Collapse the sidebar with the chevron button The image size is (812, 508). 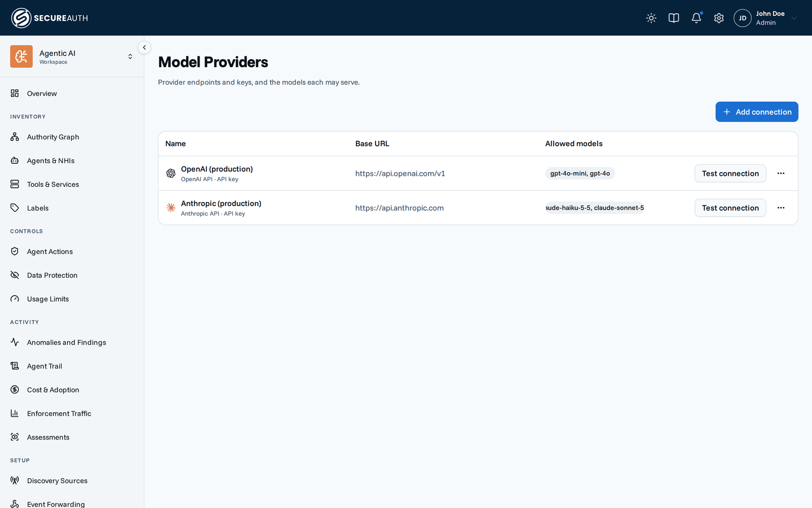point(144,47)
